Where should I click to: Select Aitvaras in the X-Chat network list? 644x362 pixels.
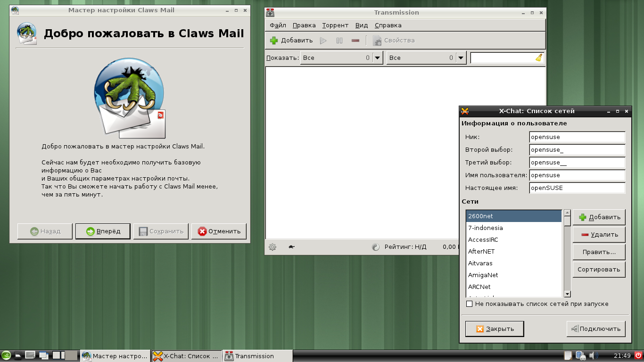(514, 263)
